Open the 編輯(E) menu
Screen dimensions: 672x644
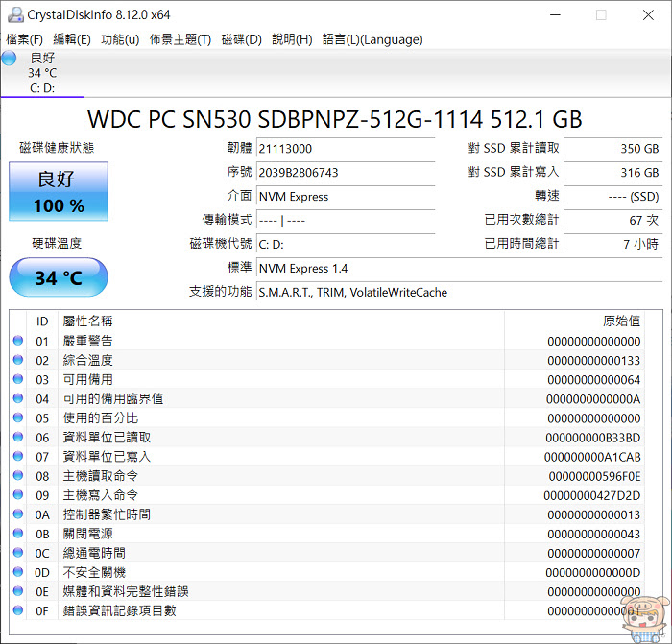tap(72, 39)
